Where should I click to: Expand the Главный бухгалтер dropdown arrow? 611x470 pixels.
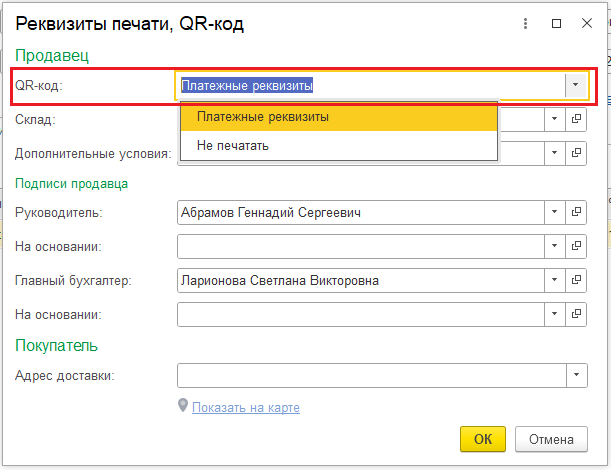554,280
